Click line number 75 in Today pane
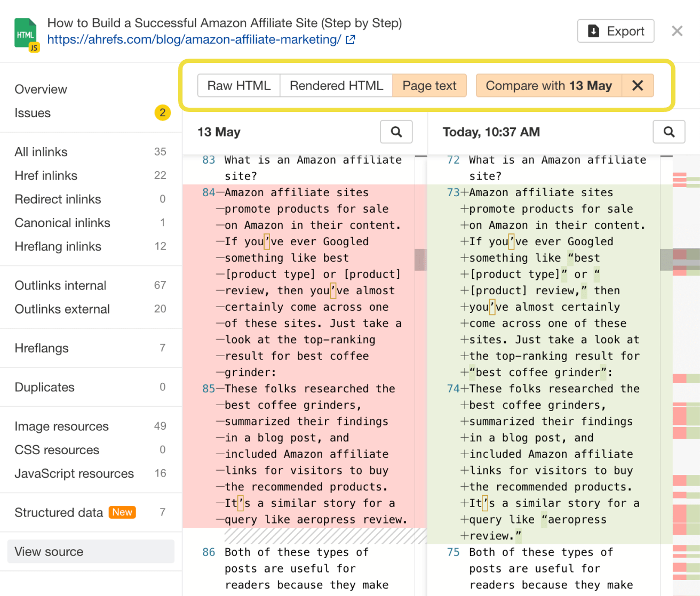The height and width of the screenshot is (596, 700). pos(453,552)
